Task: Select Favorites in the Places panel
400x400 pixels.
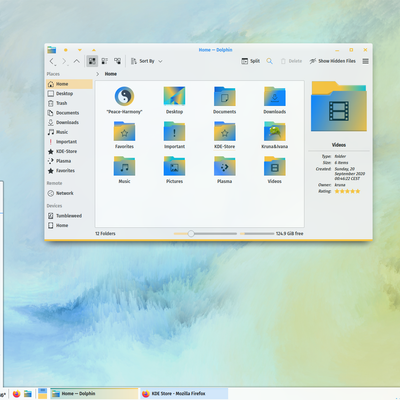Action: [x=69, y=171]
